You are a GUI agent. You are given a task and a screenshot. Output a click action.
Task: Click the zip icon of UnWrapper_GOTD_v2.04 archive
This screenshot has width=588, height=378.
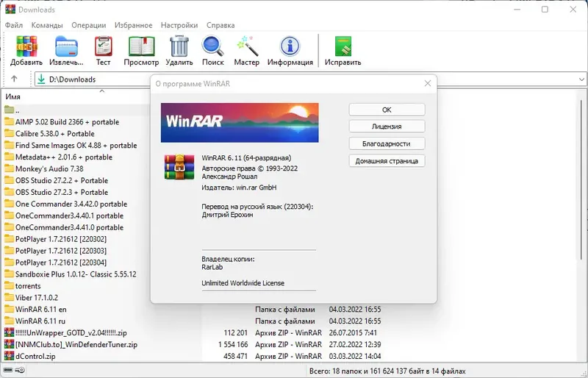(9, 332)
